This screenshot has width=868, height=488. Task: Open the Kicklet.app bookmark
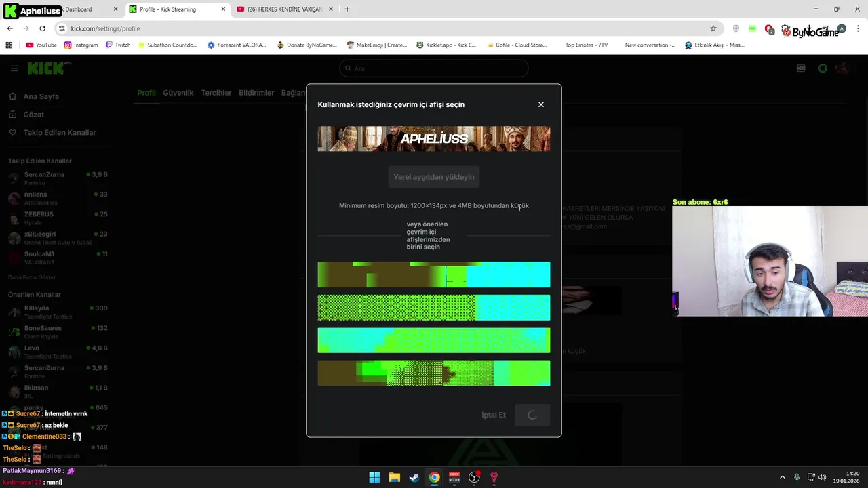click(x=446, y=45)
